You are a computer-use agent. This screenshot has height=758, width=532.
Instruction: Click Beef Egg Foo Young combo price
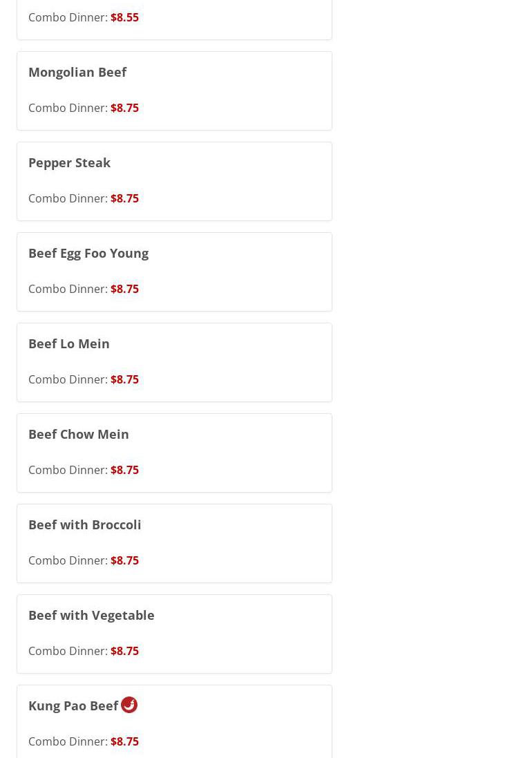click(x=124, y=289)
